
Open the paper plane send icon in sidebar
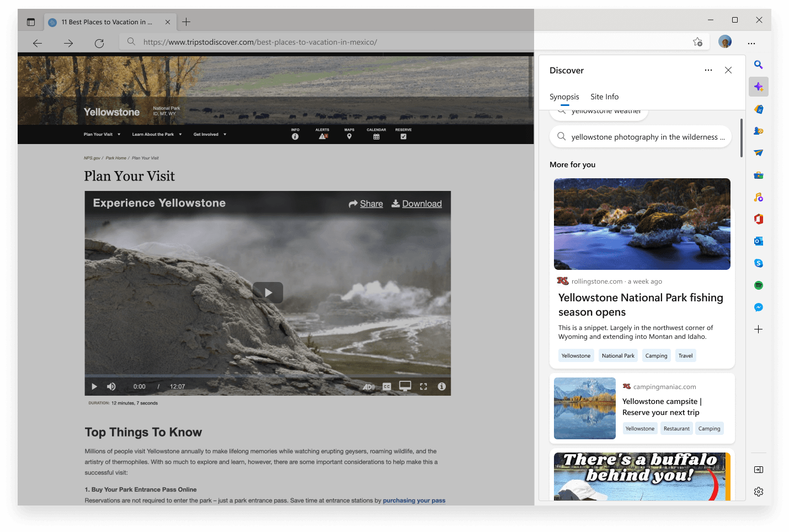click(x=759, y=153)
